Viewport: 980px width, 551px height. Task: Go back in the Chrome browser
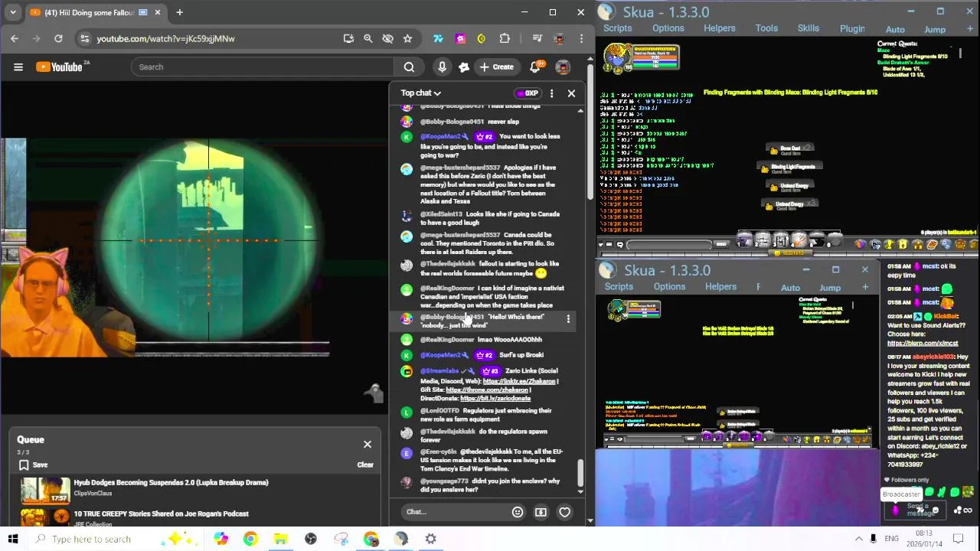pos(15,38)
